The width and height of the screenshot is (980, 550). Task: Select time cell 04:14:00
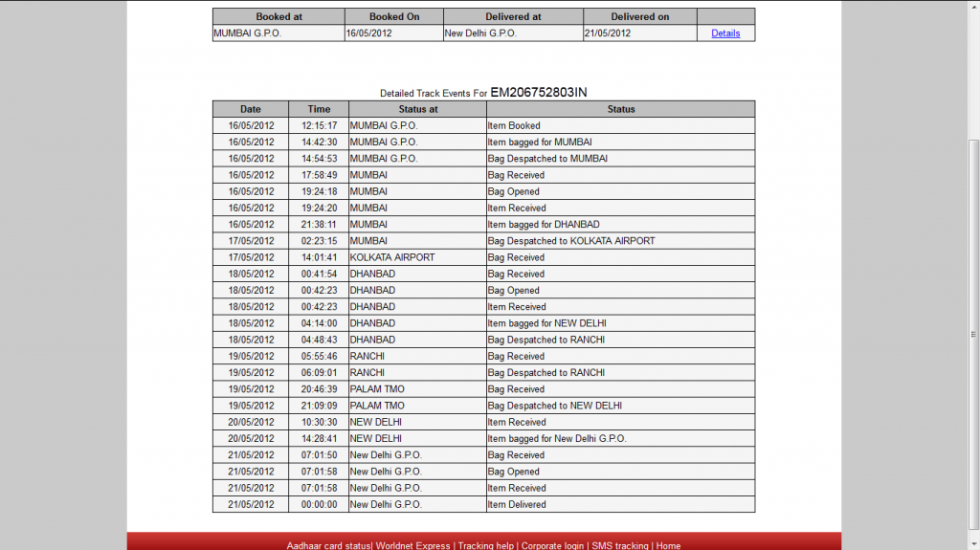tap(319, 323)
